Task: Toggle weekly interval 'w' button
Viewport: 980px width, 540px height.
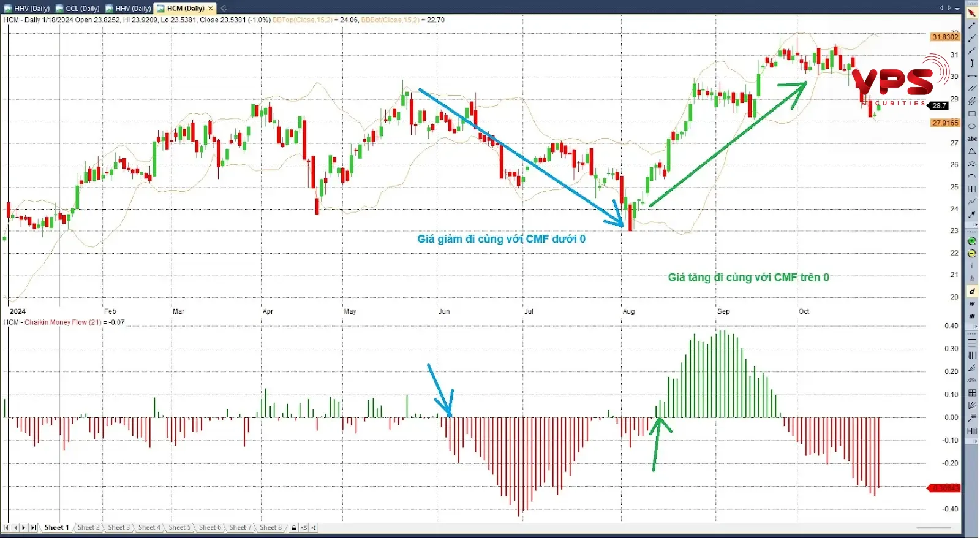Action: tap(971, 304)
